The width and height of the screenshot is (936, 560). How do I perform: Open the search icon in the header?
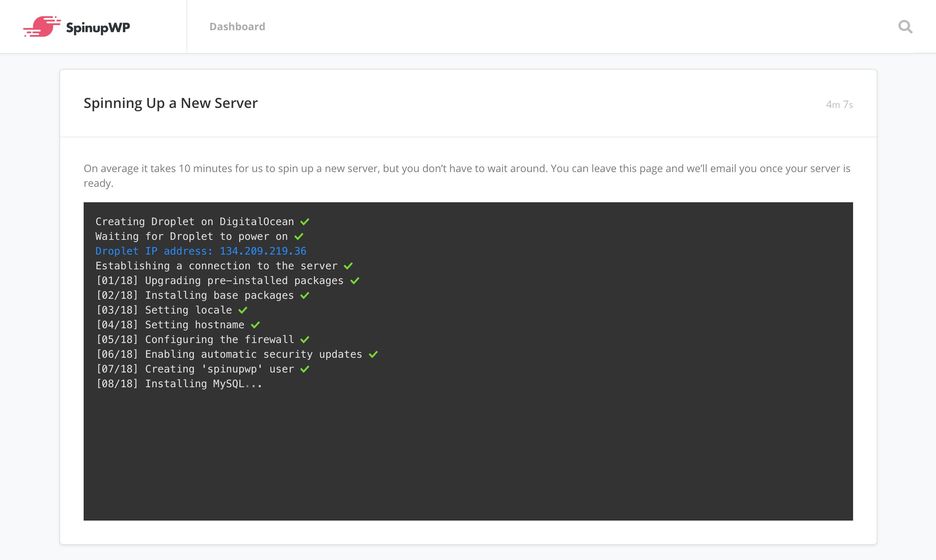[905, 27]
